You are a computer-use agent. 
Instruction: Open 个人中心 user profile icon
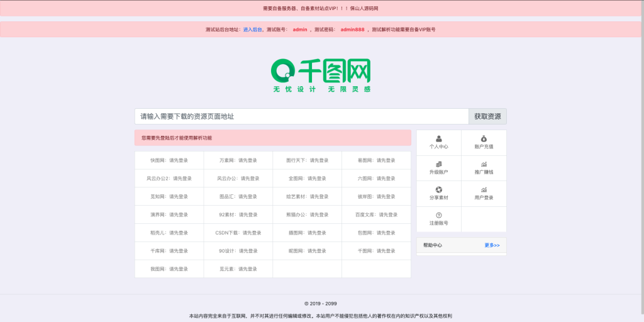tap(438, 139)
